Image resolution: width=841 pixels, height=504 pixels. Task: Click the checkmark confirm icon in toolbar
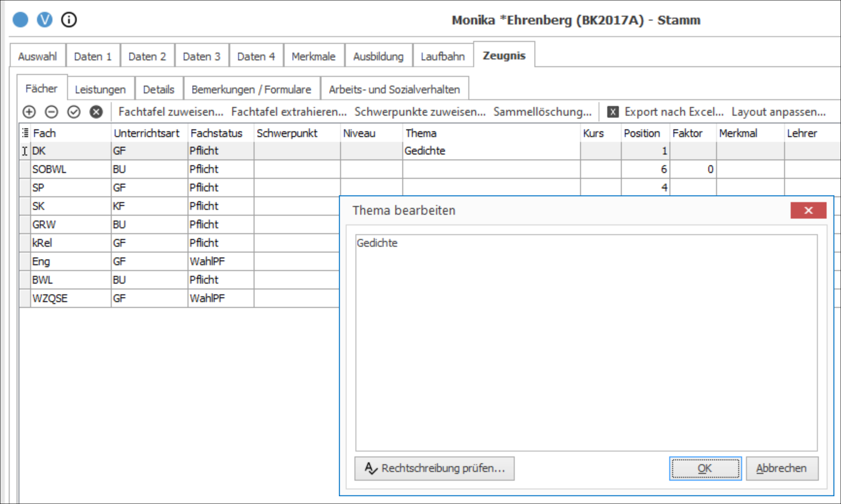tap(74, 112)
